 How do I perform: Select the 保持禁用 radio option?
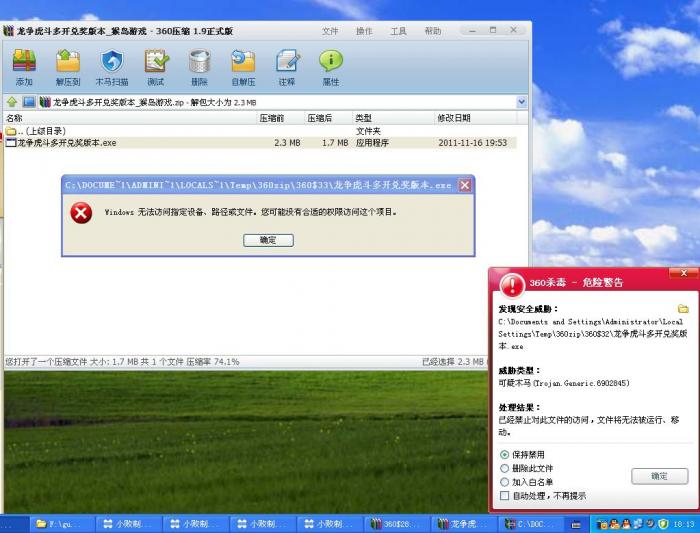click(x=504, y=454)
